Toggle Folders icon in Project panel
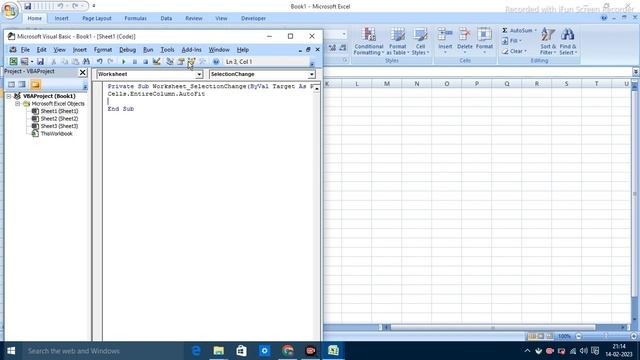Viewport: 640px width, 360px height. pyautogui.click(x=36, y=84)
